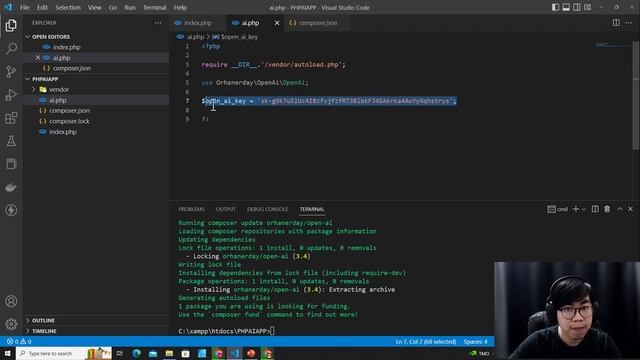This screenshot has height=360, width=640.
Task: Open the Explorer view in activity bar
Action: pos(11,25)
